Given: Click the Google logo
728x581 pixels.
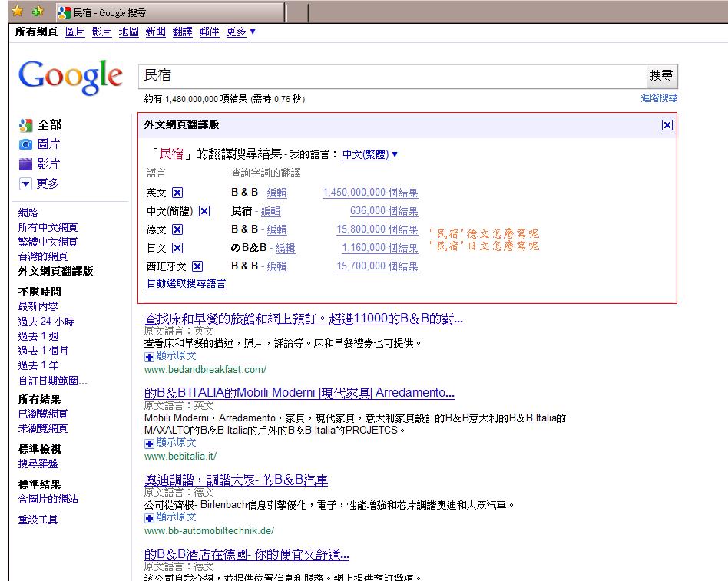Looking at the screenshot, I should point(71,77).
